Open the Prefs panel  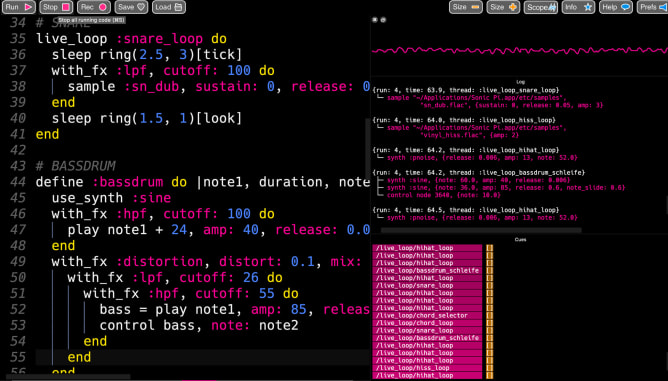pyautogui.click(x=652, y=7)
